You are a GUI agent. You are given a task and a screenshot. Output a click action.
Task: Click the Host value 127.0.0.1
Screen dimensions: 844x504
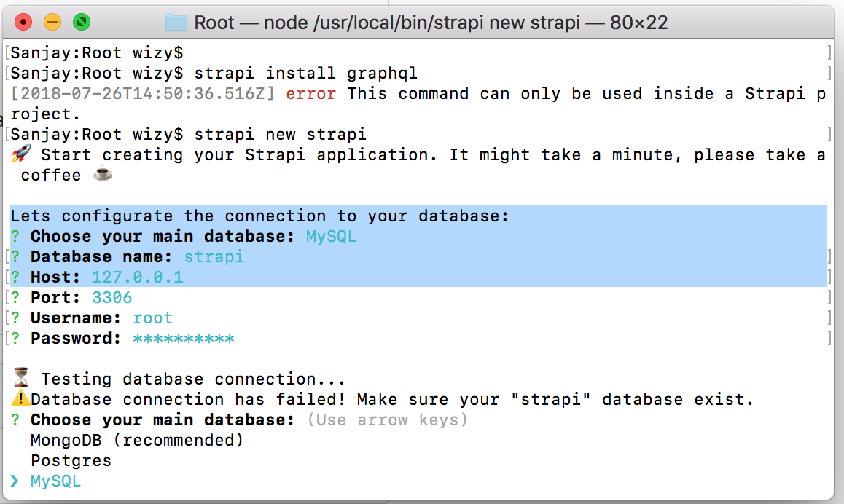pos(137,277)
